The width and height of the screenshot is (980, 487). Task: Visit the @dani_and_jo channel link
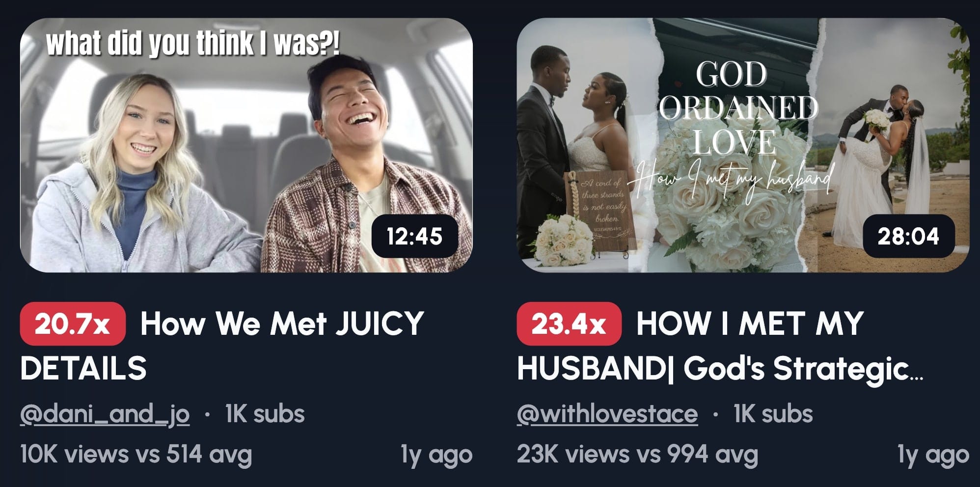(x=105, y=414)
